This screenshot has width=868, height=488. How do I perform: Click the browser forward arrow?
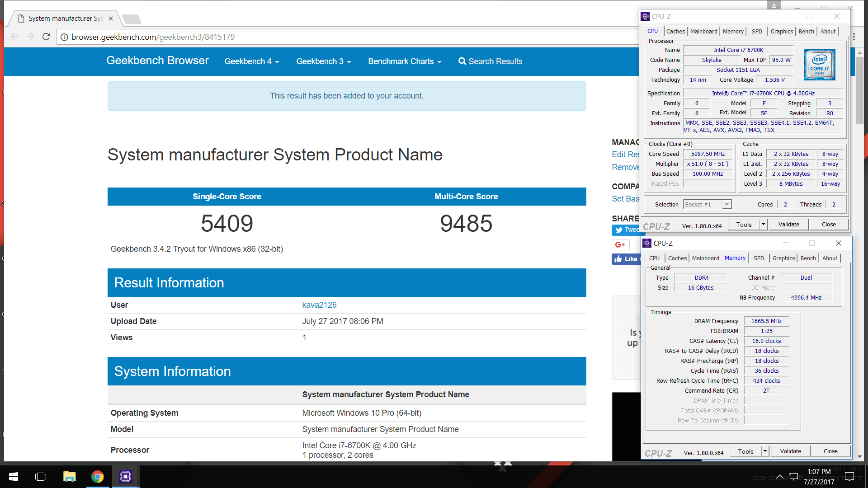(30, 37)
